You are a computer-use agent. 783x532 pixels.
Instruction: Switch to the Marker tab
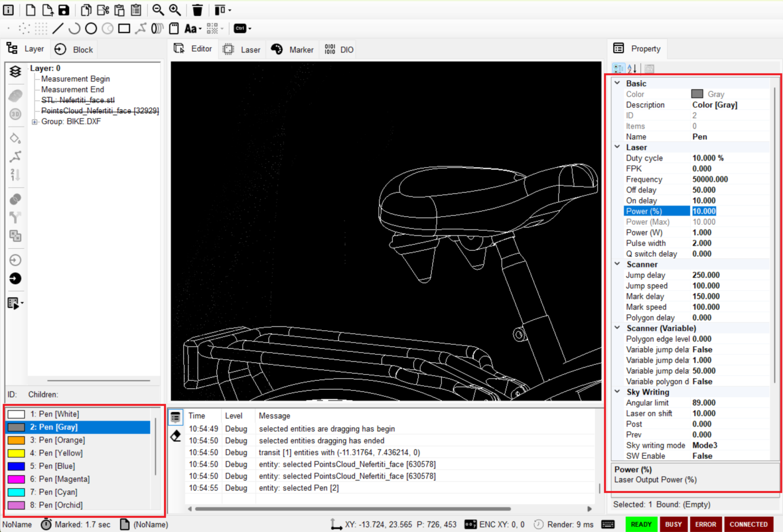point(292,49)
